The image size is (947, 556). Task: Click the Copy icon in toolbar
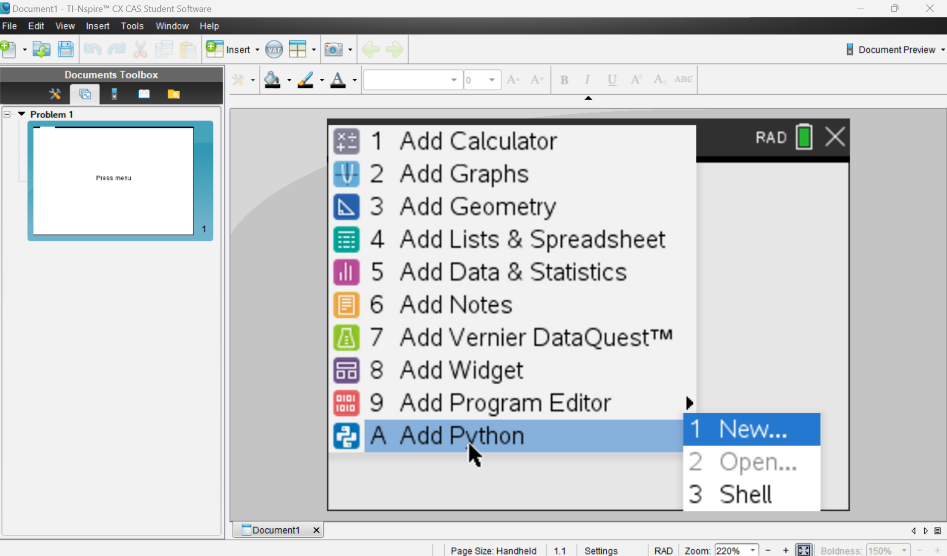pos(164,50)
